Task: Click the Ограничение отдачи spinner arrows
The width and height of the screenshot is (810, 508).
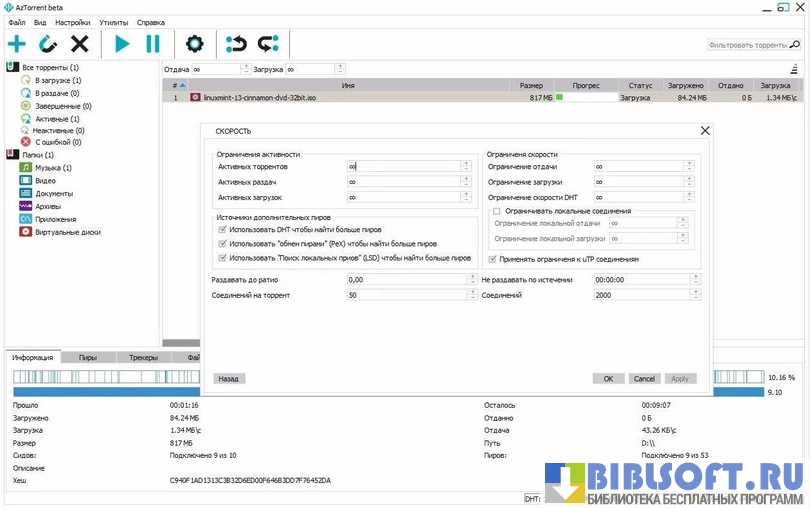Action: [x=696, y=167]
